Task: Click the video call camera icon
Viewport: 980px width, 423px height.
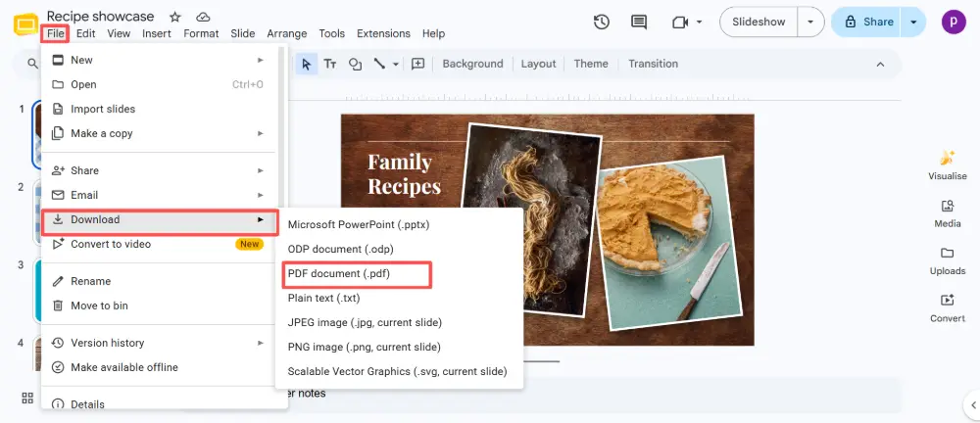Action: pyautogui.click(x=679, y=22)
